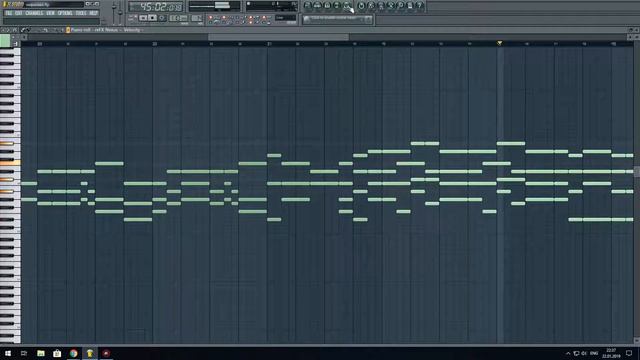The width and height of the screenshot is (640, 360).
Task: Open the Playlist view shortcut icon
Action: point(308,6)
